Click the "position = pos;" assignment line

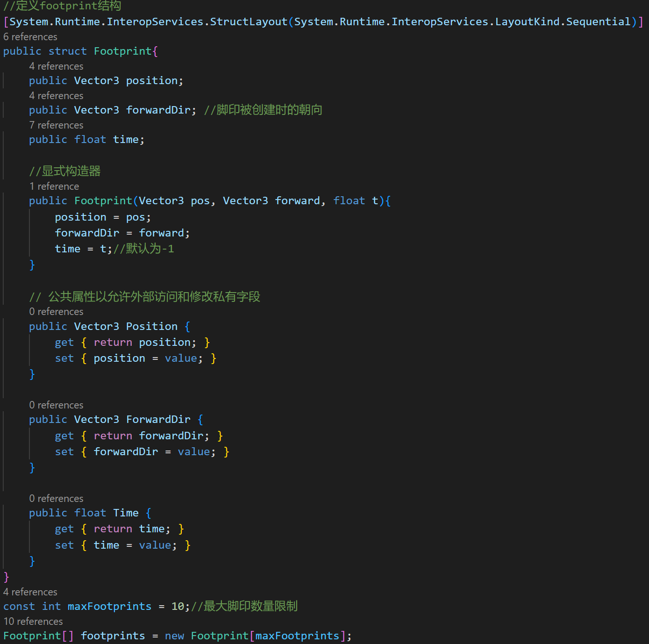(103, 217)
